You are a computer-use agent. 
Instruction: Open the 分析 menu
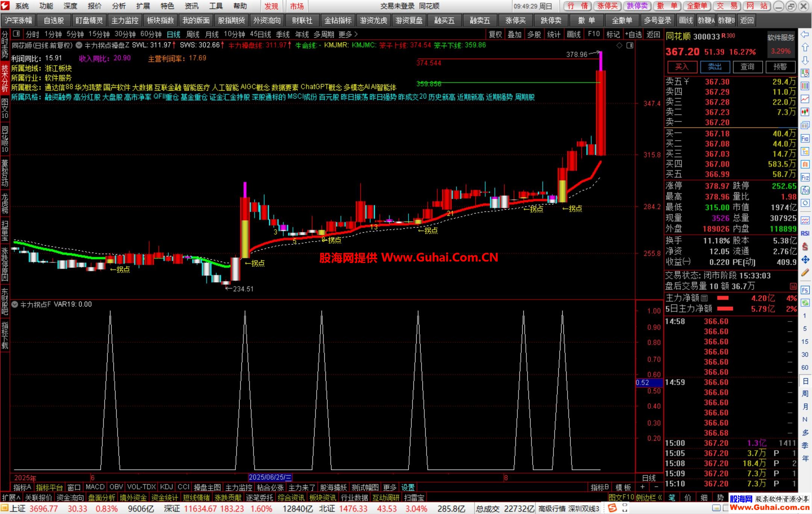119,6
